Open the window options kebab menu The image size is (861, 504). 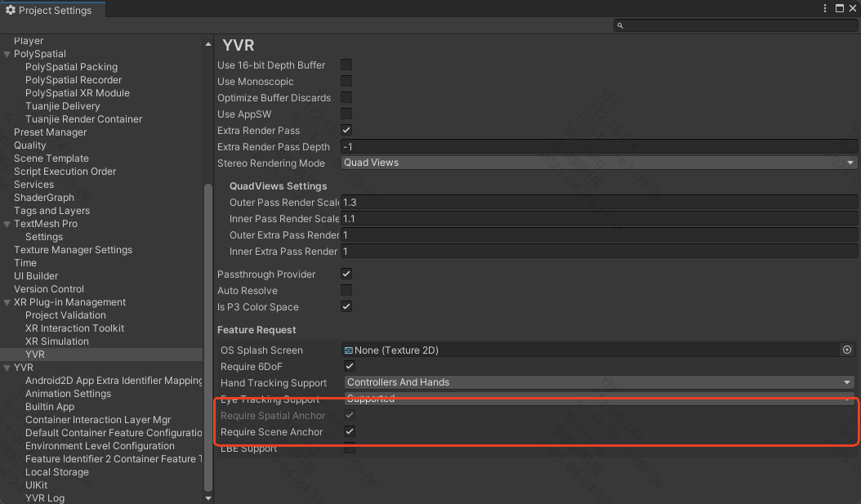[825, 9]
